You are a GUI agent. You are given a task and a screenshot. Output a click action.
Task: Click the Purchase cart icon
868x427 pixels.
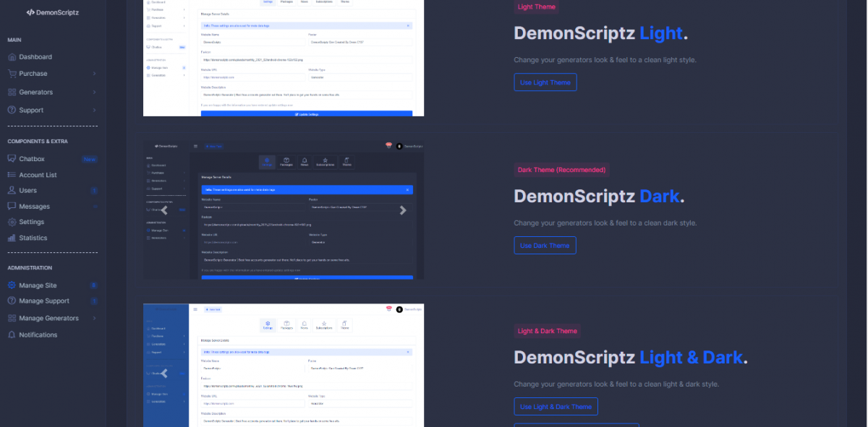point(12,74)
